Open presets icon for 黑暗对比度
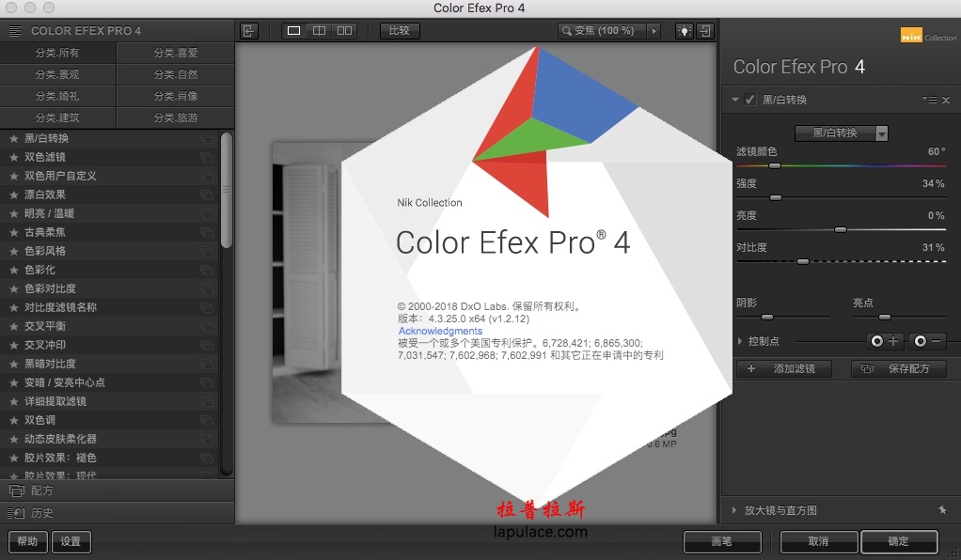961x560 pixels. [207, 364]
